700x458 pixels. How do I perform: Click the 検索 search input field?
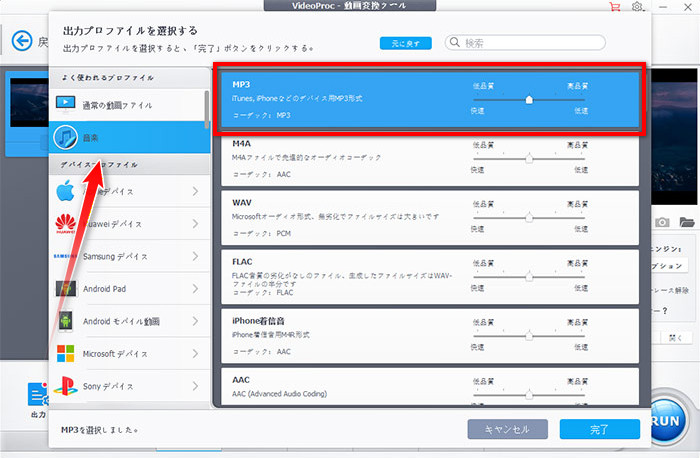(x=525, y=43)
